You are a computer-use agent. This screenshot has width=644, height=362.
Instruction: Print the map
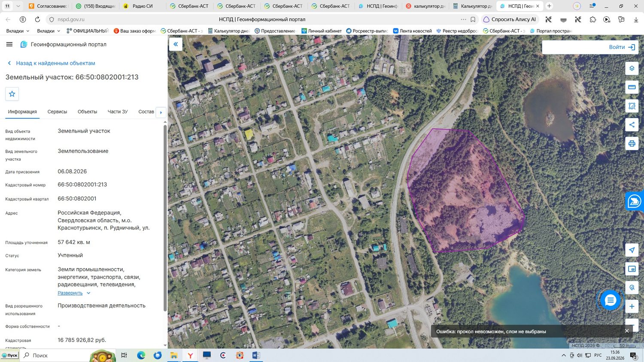tap(632, 144)
